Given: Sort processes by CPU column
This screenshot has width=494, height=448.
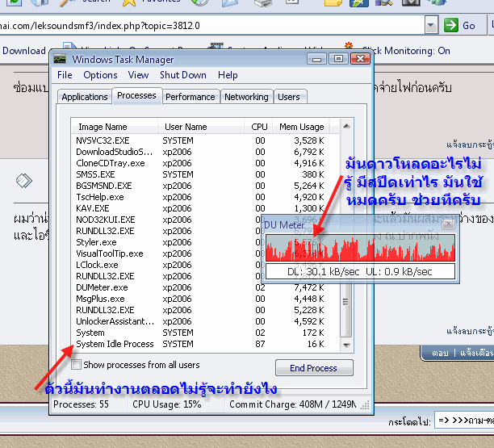Looking at the screenshot, I should [x=259, y=127].
